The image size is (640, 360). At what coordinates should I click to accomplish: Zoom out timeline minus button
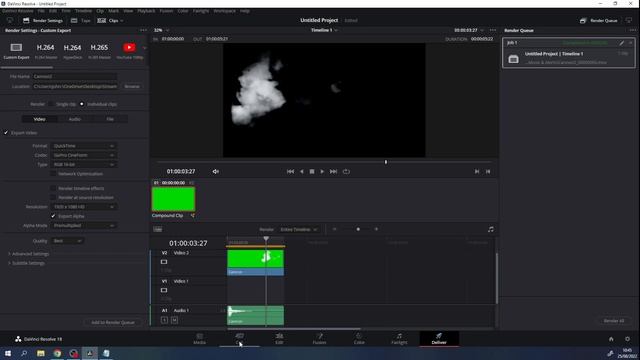pos(334,229)
